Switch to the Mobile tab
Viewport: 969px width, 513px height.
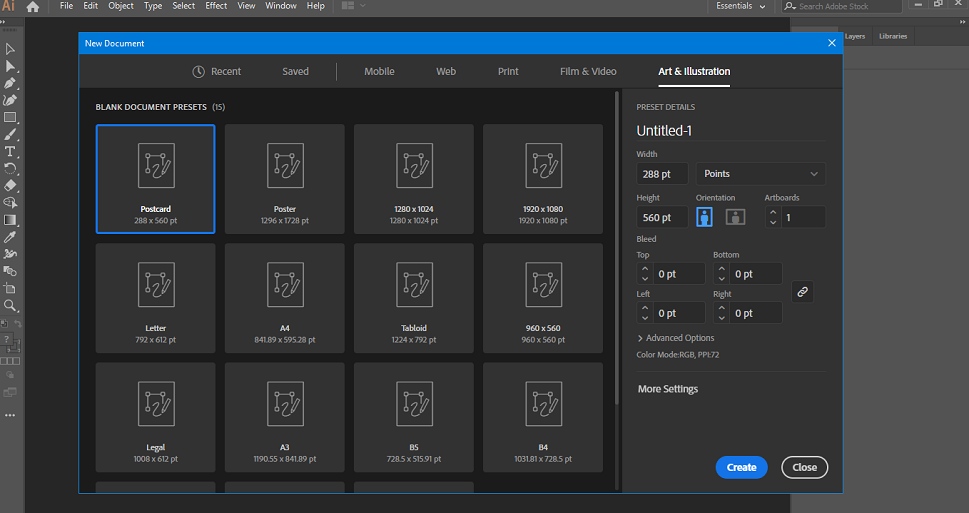click(379, 72)
